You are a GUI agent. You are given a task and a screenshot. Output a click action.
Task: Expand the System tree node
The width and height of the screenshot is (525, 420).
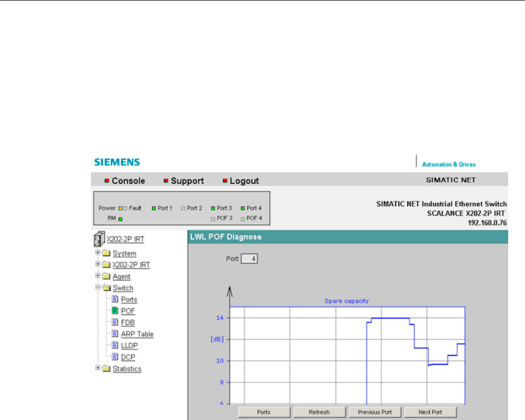[x=98, y=253]
